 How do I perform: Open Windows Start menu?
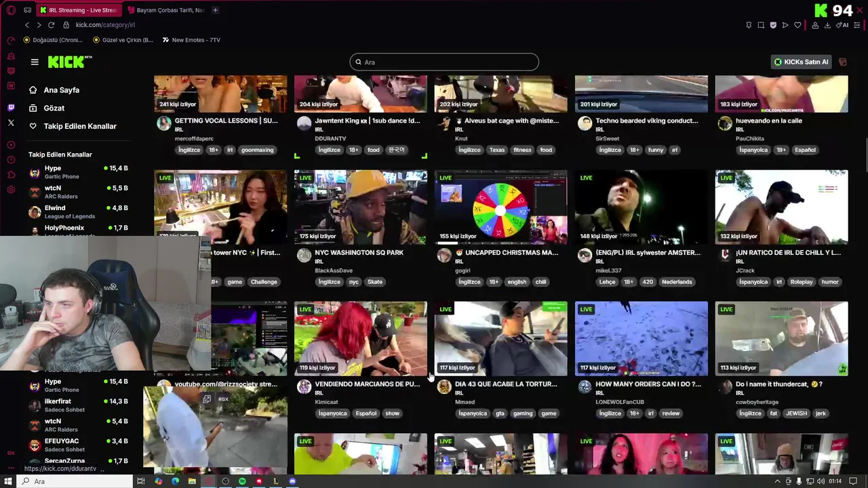click(8, 481)
